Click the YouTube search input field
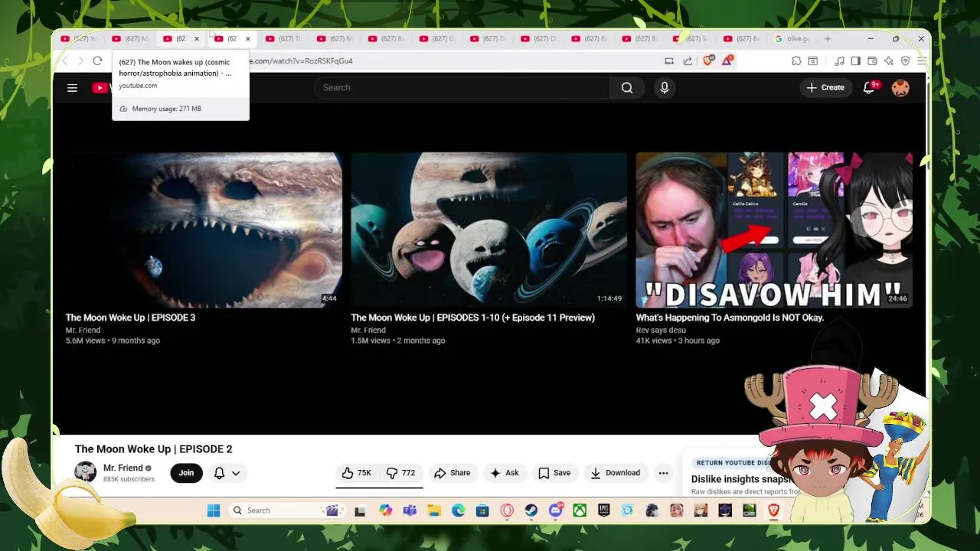Image resolution: width=980 pixels, height=551 pixels. click(x=462, y=87)
